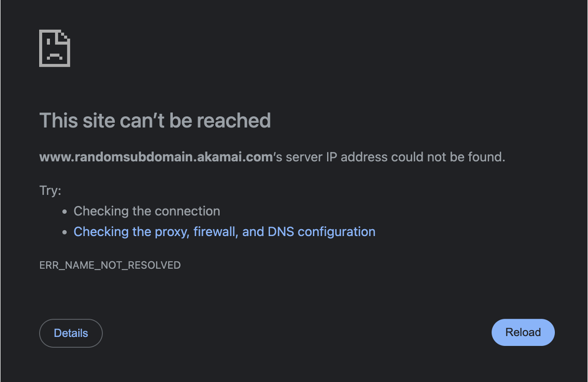Image resolution: width=588 pixels, height=382 pixels.
Task: Open the Details button
Action: click(x=71, y=333)
